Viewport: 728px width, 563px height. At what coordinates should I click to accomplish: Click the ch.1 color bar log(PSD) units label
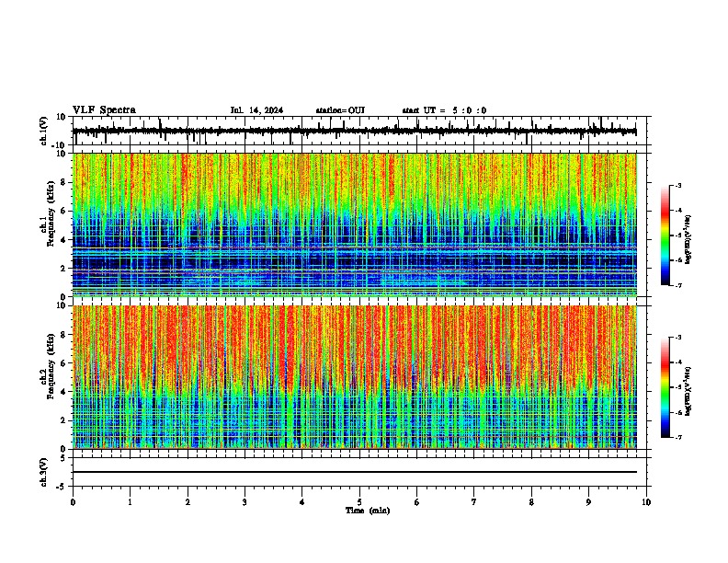click(x=688, y=239)
